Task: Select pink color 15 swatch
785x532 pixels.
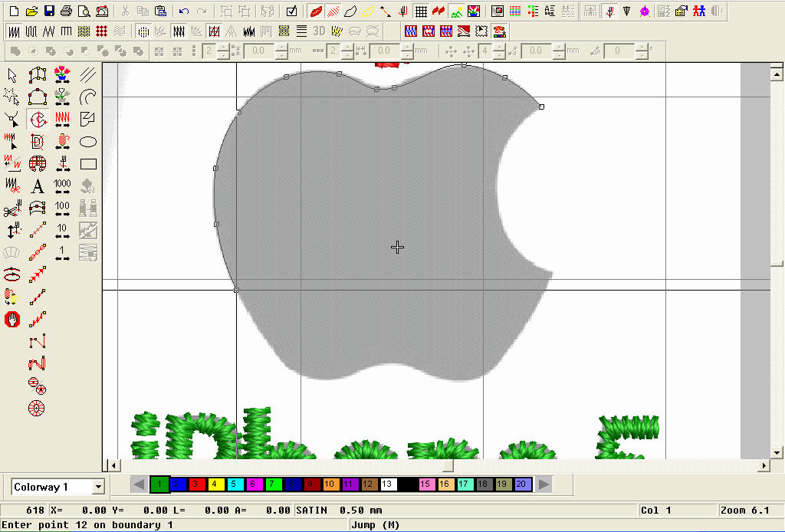Action: pyautogui.click(x=425, y=484)
